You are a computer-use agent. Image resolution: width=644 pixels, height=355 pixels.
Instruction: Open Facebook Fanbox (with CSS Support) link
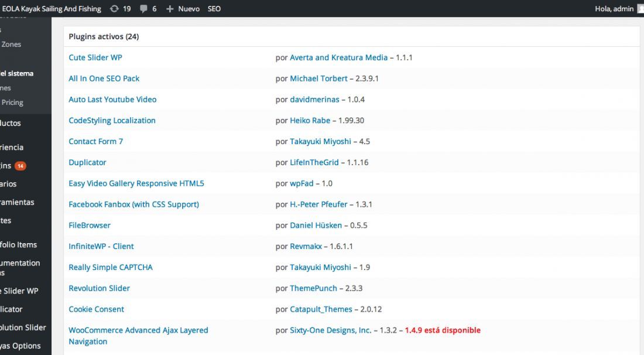pos(134,204)
